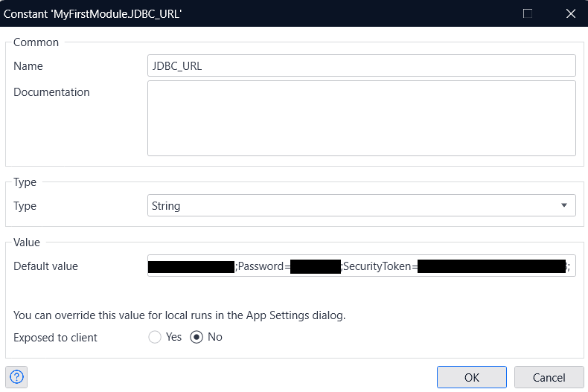Open the help icon in the dialog
Screen dimensions: 588x392
tap(16, 377)
